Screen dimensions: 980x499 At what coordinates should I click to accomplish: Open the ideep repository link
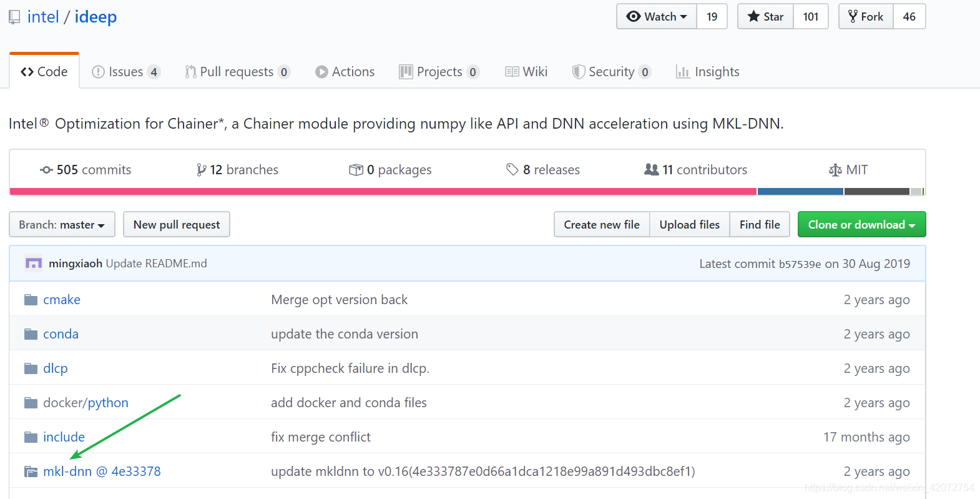(x=96, y=17)
